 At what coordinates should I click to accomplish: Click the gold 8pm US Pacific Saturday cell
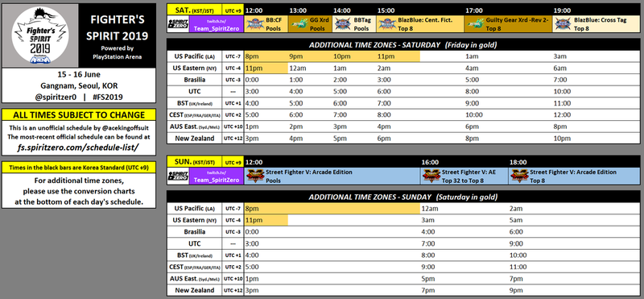pos(266,56)
